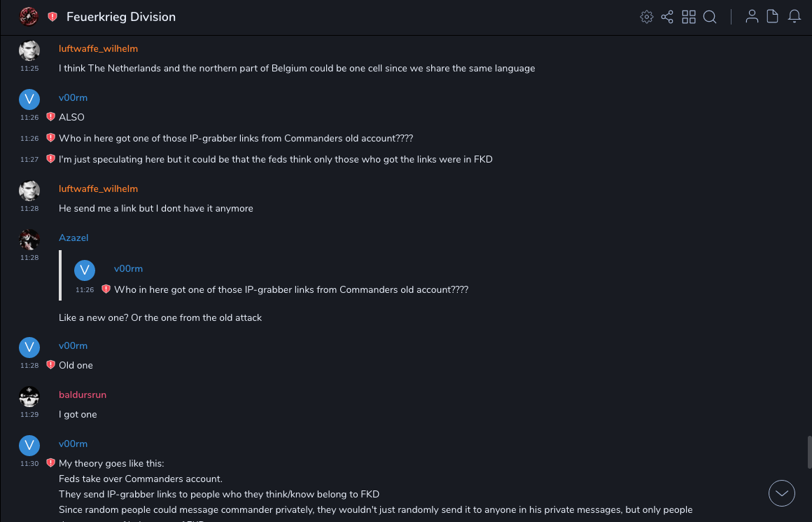Click the vertical scrollbar handle of the chat

coord(809,452)
